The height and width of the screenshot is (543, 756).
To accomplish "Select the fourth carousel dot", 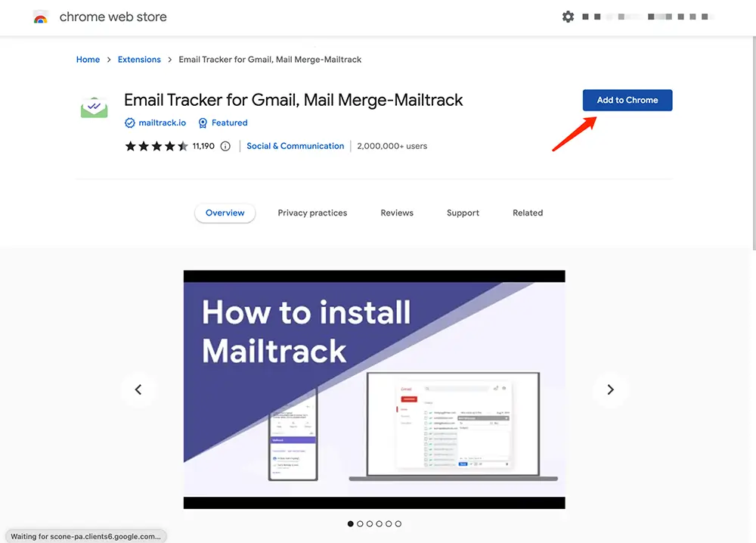I will (x=379, y=523).
